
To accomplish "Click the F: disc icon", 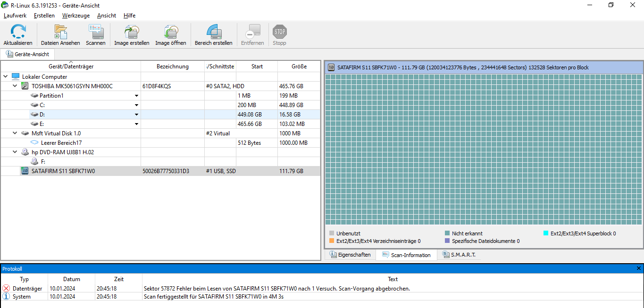I will [x=34, y=161].
